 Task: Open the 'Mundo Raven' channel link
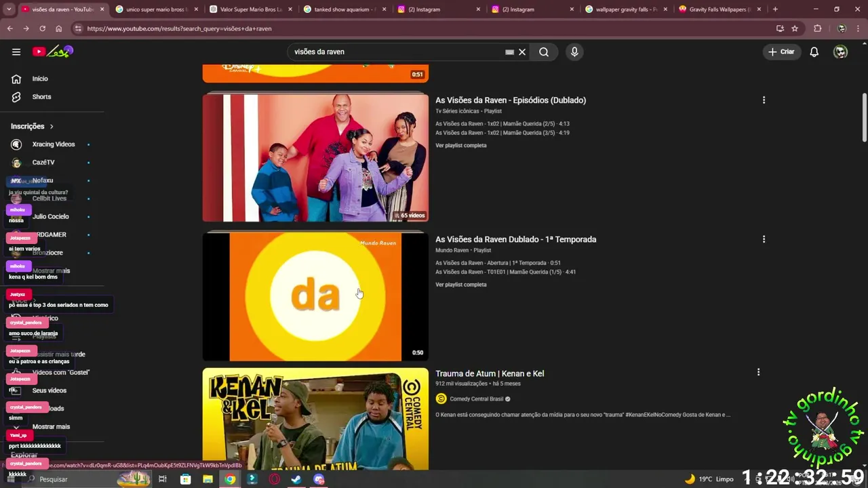click(452, 250)
